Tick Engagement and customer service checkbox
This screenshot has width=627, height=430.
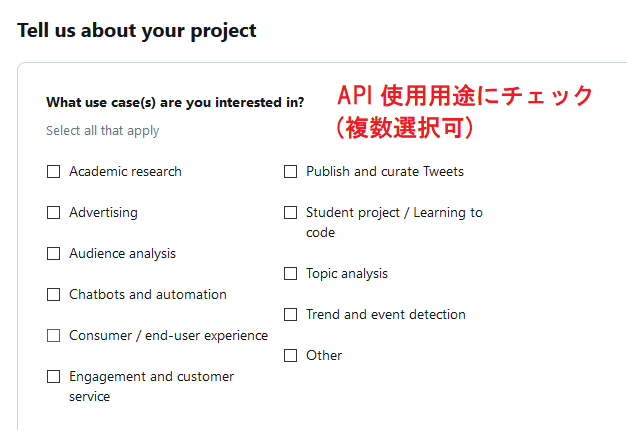(54, 377)
